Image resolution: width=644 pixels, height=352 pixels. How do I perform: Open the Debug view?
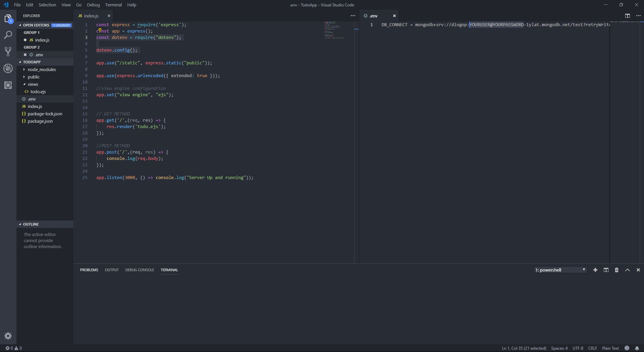tap(8, 68)
